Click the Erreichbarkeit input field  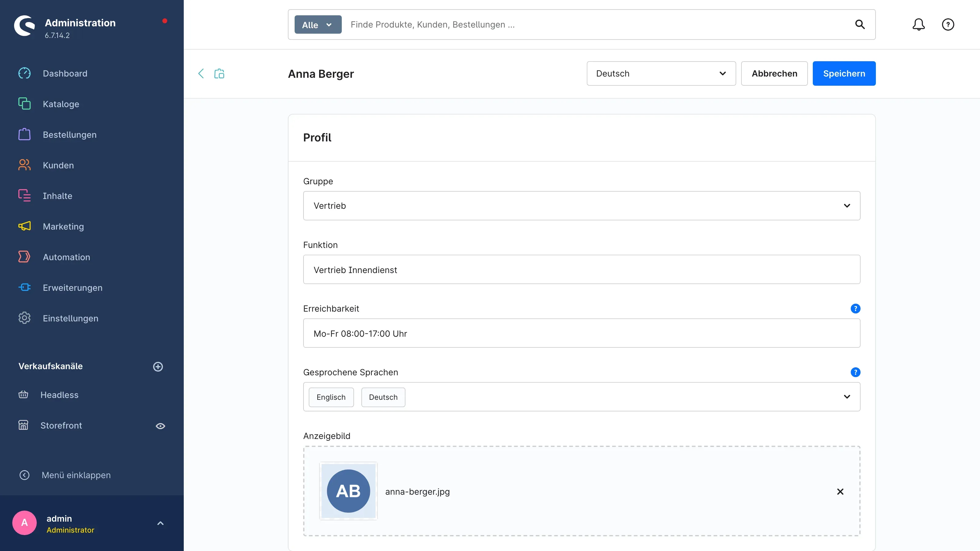click(x=581, y=333)
